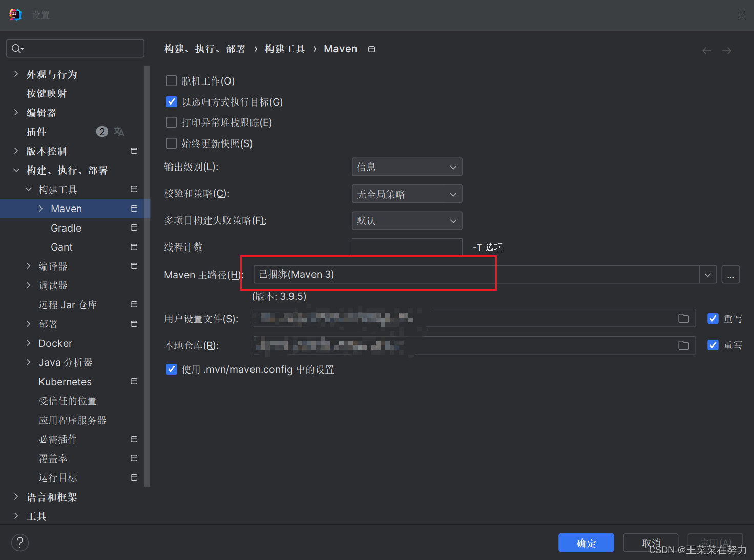The width and height of the screenshot is (754, 560).
Task: Click 构建、执行、部署 breadcrumb link
Action: point(205,49)
